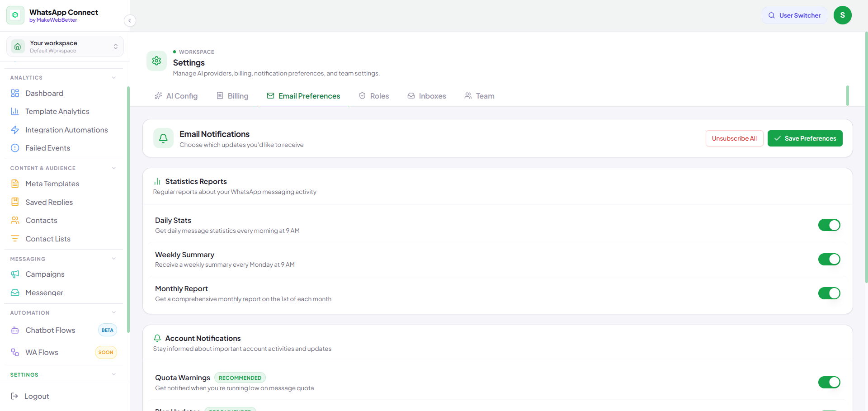Toggle Daily Stats notifications off
The height and width of the screenshot is (411, 868).
pyautogui.click(x=829, y=225)
